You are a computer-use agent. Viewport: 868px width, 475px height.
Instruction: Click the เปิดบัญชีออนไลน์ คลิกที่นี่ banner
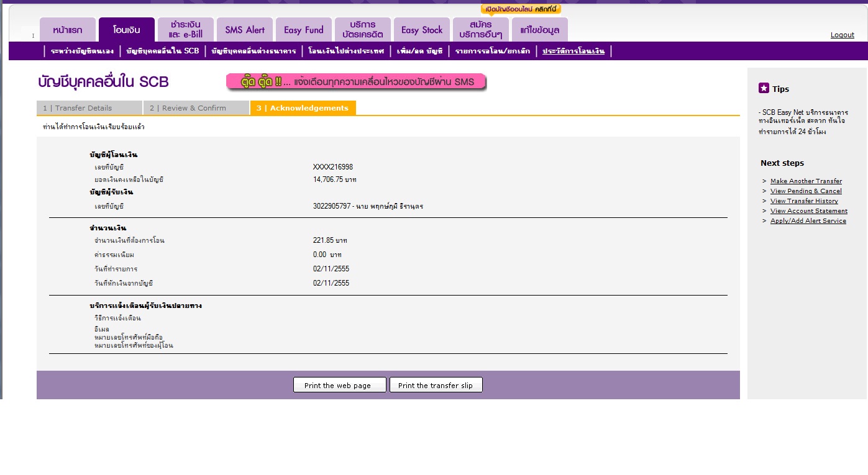[521, 9]
